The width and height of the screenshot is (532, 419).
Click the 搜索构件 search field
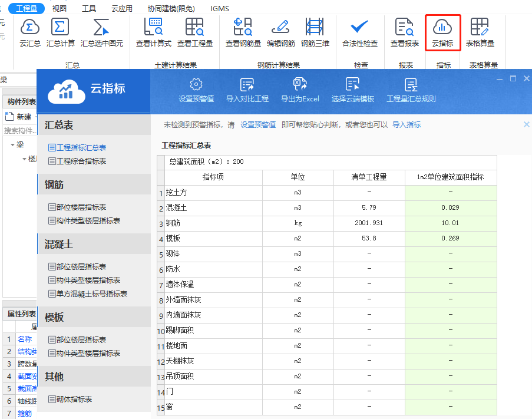click(18, 130)
